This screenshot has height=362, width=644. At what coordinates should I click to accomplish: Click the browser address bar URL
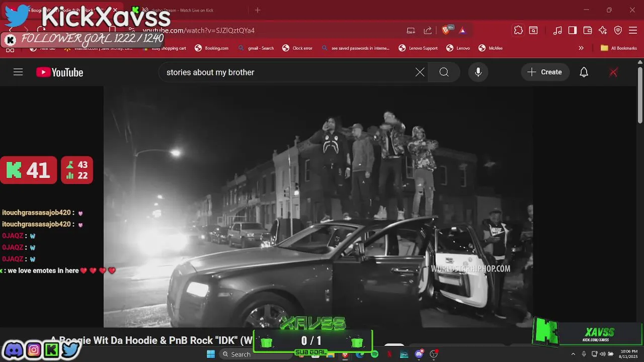pos(199,30)
